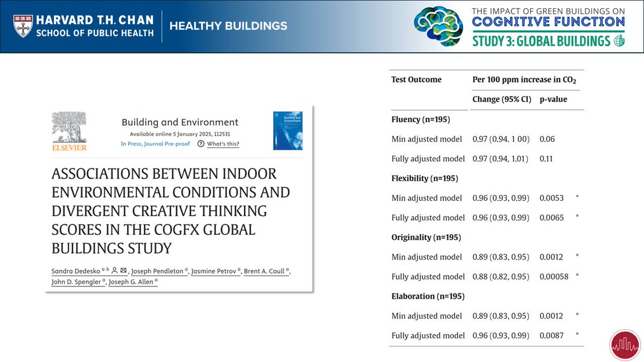Open author Jasmine Petrov link

215,271
